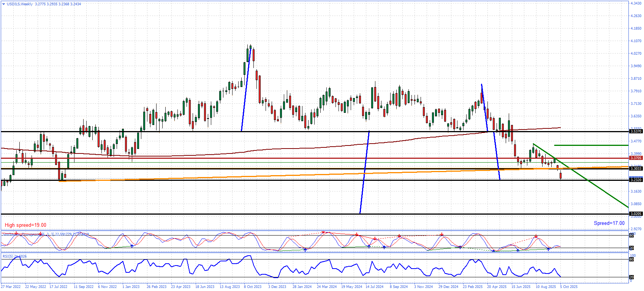The height and width of the screenshot is (291, 644).
Task: Click the 13 Aug 2023 date label
Action: point(230,287)
